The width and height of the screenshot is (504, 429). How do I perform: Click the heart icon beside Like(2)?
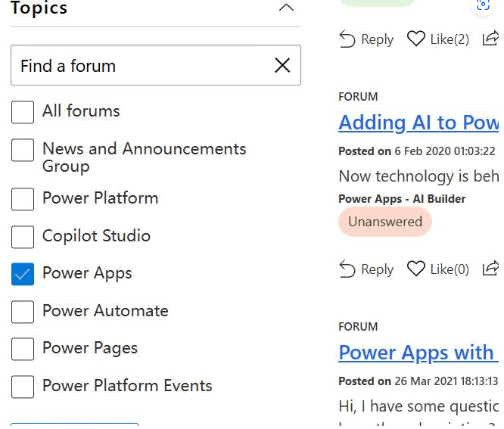pos(416,39)
